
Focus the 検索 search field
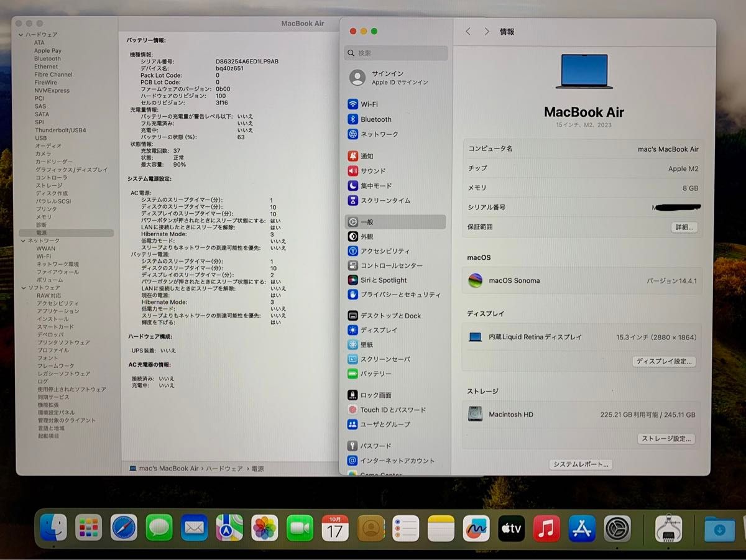[x=396, y=53]
